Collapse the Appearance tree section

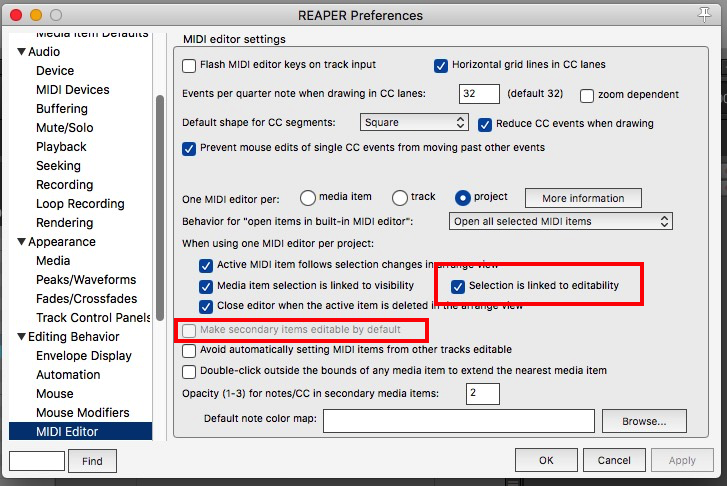coord(21,242)
